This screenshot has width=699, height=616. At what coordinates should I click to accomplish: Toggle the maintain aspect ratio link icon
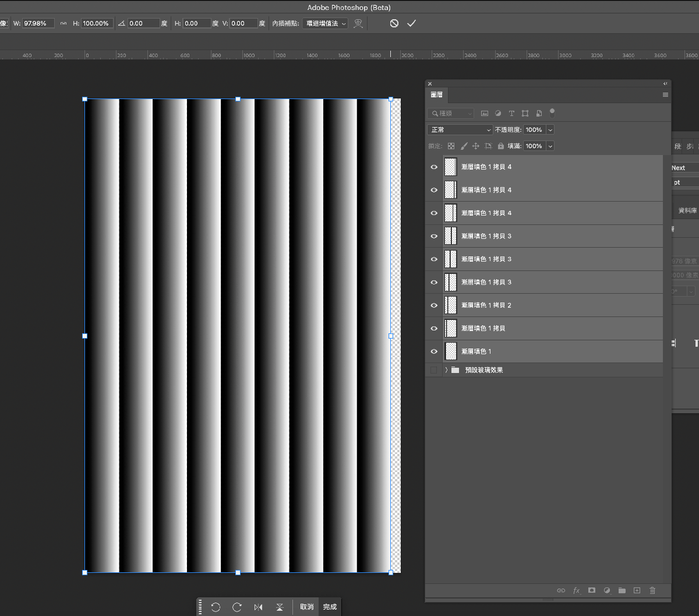63,23
